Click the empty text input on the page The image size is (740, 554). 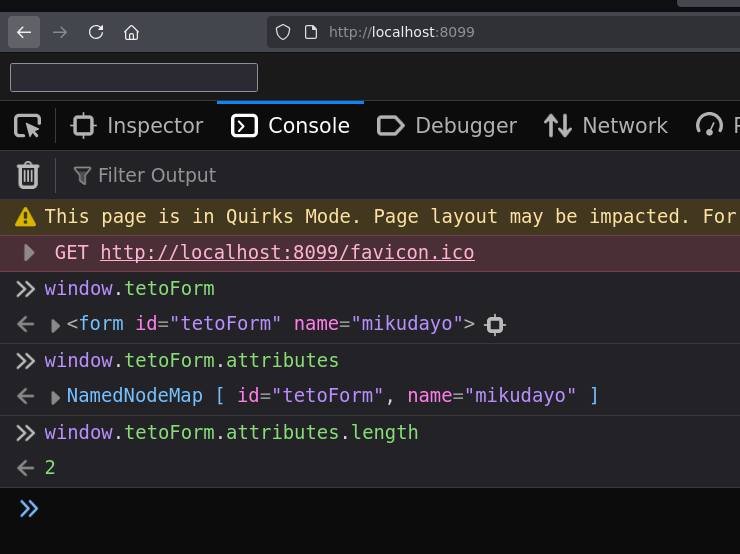point(134,77)
